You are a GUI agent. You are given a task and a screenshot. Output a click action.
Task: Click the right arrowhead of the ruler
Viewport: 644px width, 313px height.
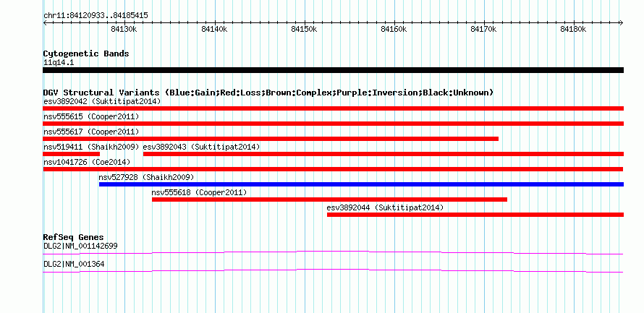coord(621,22)
